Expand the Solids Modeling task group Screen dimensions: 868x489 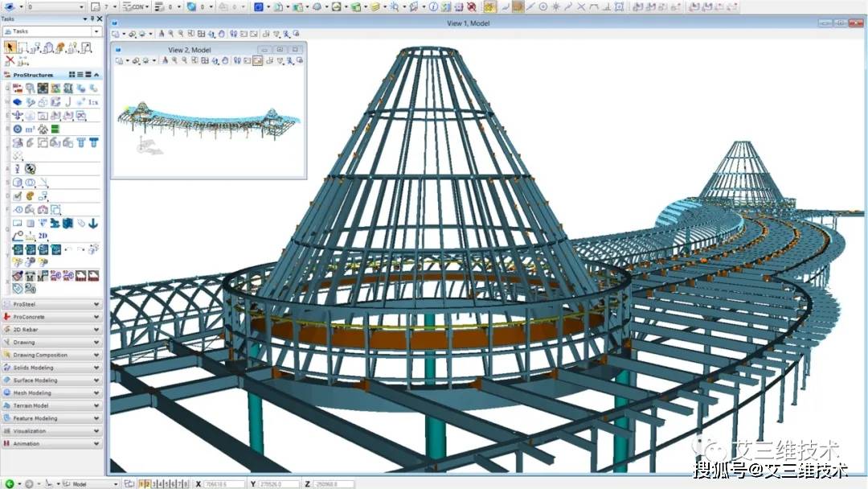[53, 368]
